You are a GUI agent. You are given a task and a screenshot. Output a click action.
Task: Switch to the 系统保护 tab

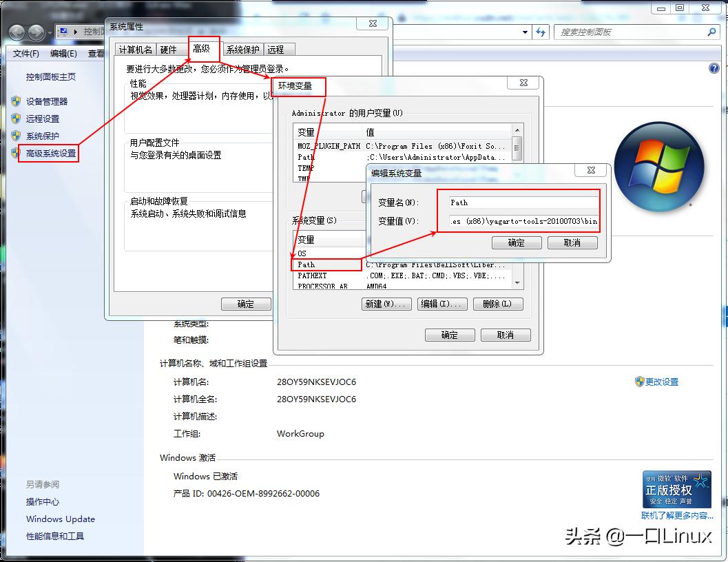242,49
